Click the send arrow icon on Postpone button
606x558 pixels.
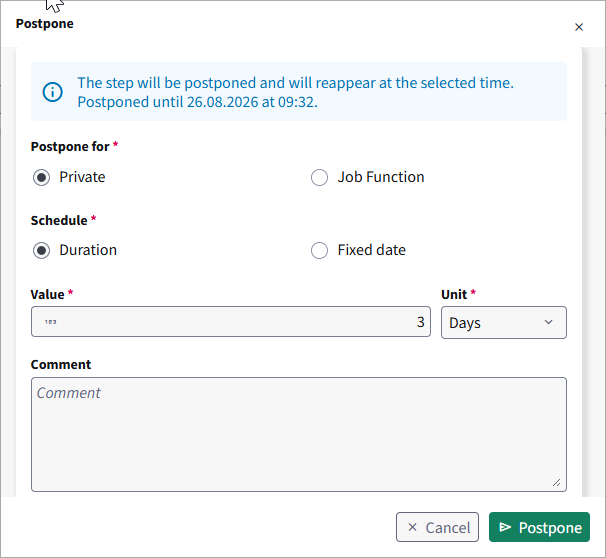505,527
